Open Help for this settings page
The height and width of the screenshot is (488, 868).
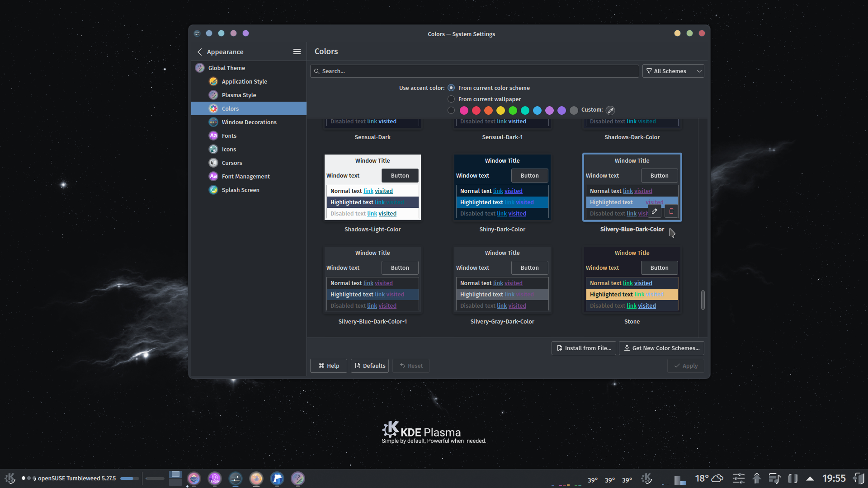click(329, 366)
